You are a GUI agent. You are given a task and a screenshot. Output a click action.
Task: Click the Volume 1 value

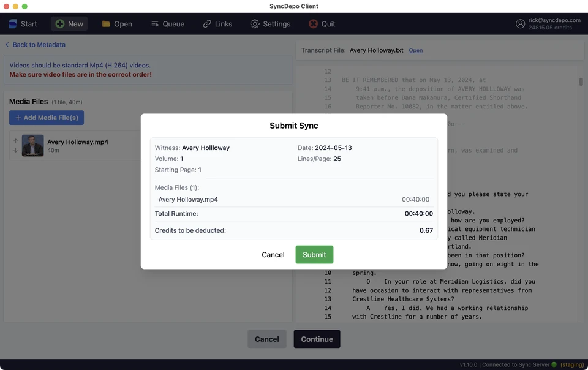pyautogui.click(x=182, y=159)
